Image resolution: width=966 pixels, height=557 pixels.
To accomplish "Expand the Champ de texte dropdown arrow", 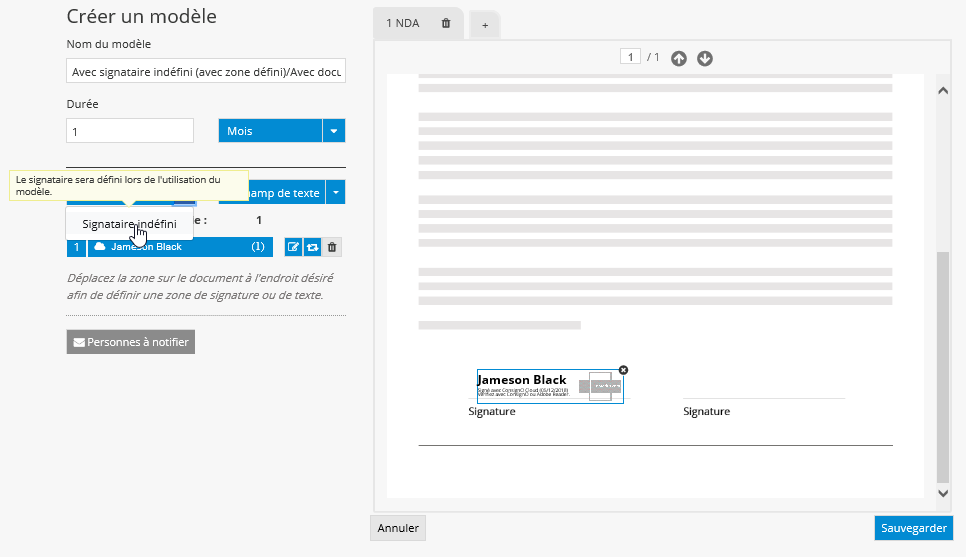I will [336, 193].
